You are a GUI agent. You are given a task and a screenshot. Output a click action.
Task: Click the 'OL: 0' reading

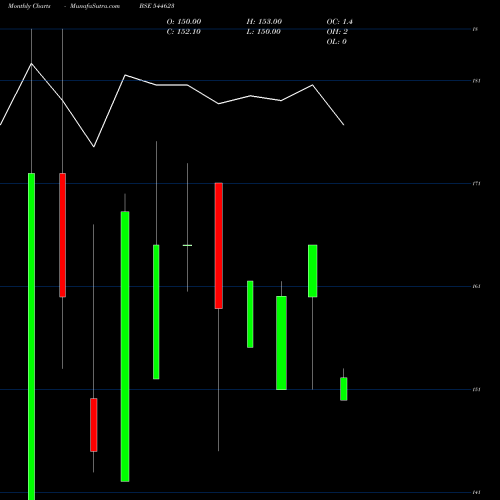[337, 42]
